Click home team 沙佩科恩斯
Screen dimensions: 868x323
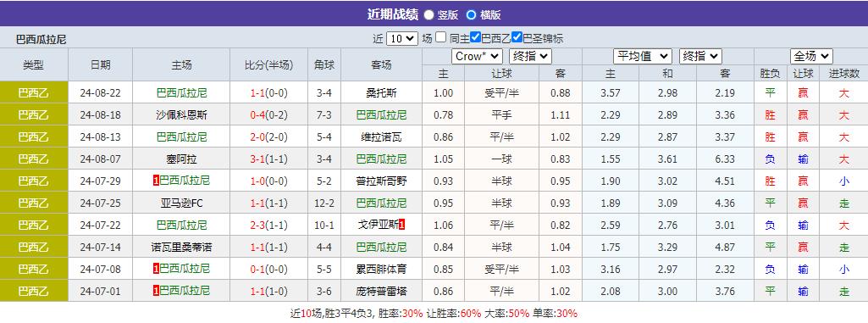coord(181,114)
